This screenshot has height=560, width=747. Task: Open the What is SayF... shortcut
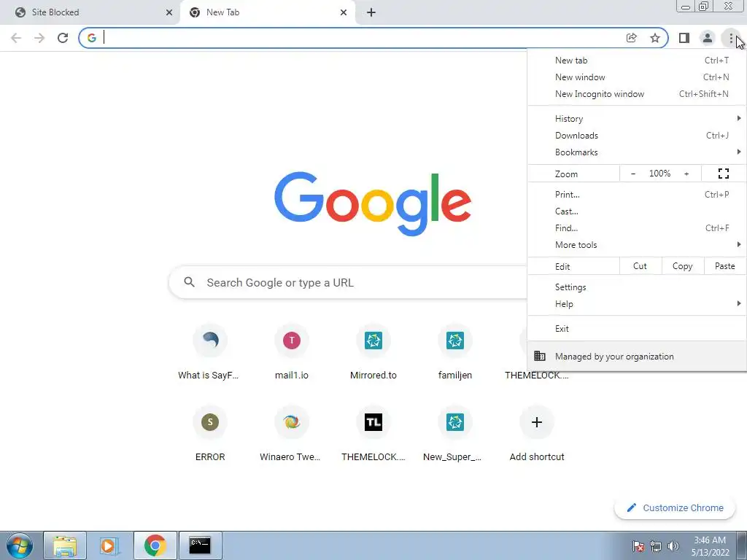click(209, 353)
